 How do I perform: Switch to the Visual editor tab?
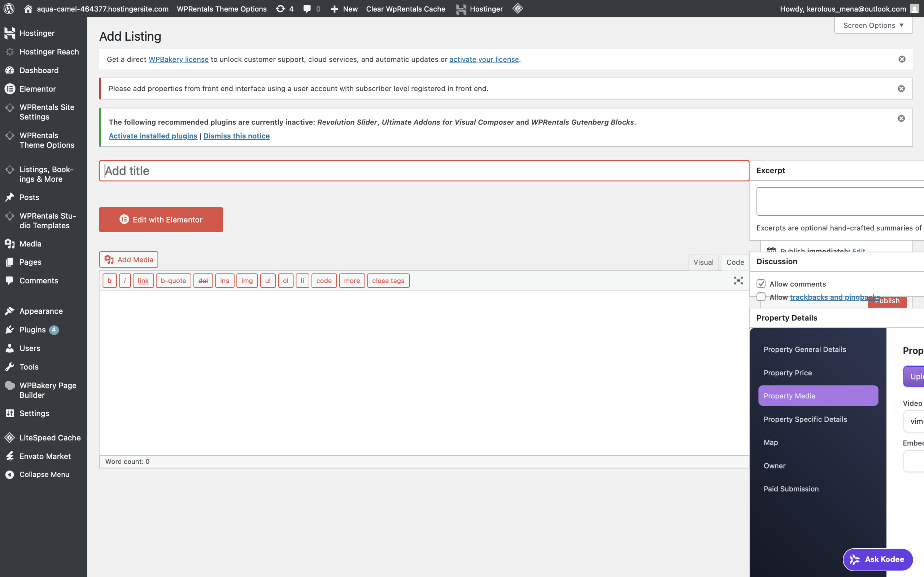(x=703, y=262)
